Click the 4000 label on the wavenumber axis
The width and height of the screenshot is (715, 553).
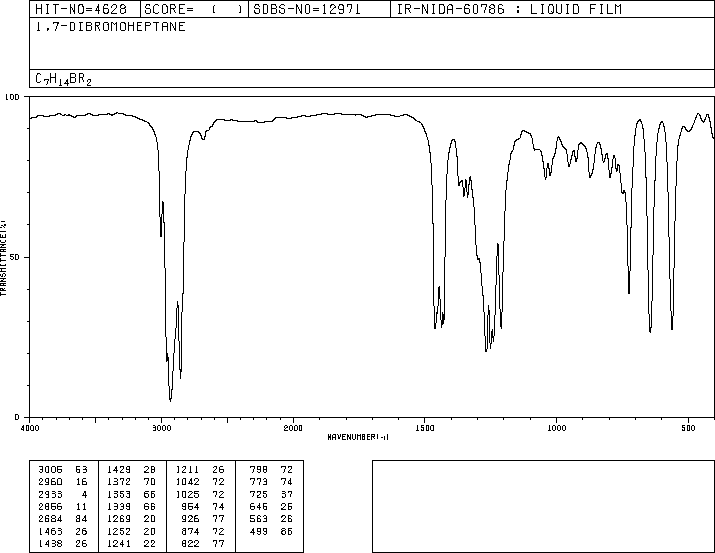click(30, 428)
